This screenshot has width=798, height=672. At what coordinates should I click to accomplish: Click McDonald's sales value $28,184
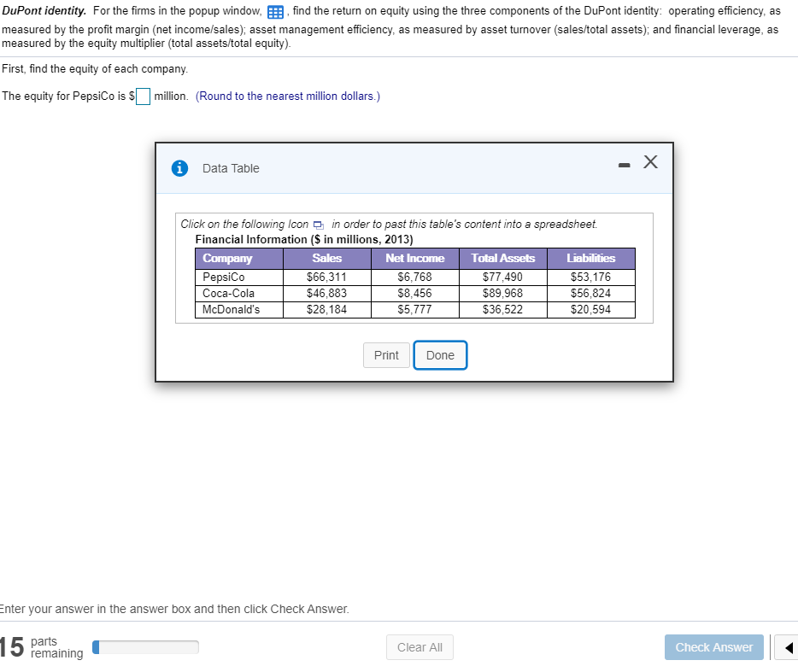[x=326, y=310]
